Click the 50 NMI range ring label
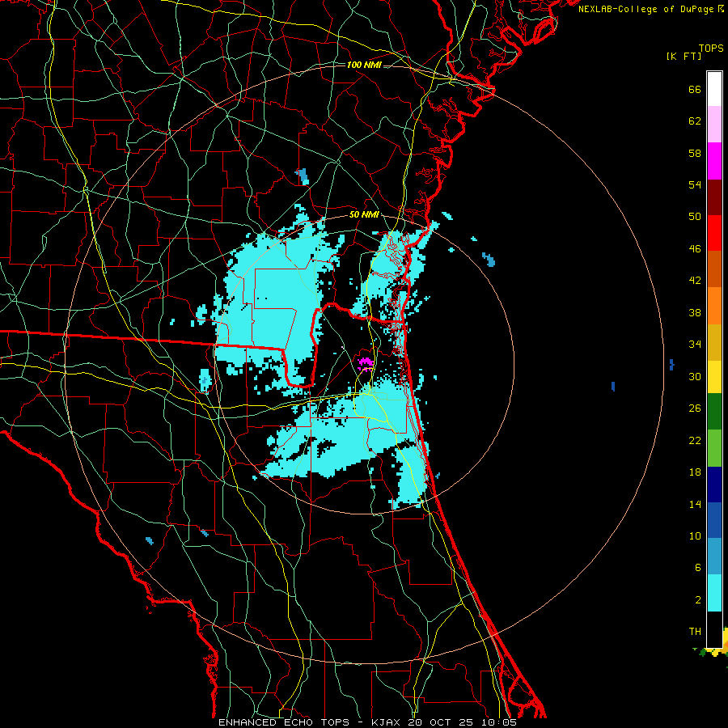 coord(364,214)
